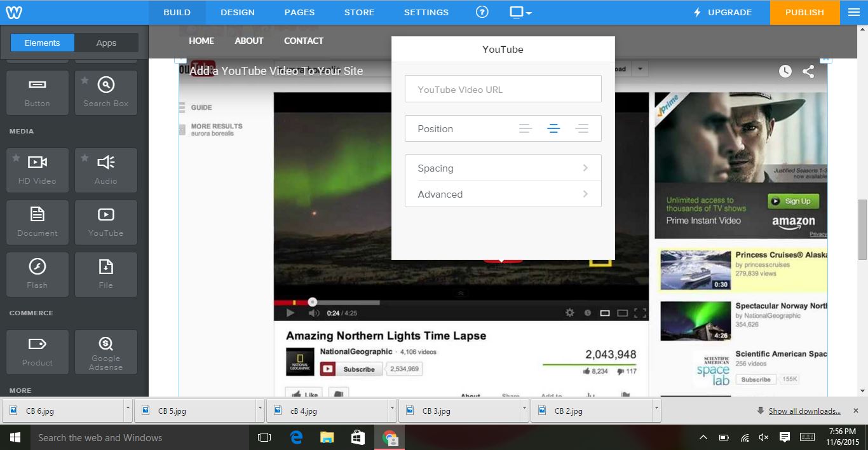The height and width of the screenshot is (450, 868).
Task: Play the video with play button
Action: (290, 313)
